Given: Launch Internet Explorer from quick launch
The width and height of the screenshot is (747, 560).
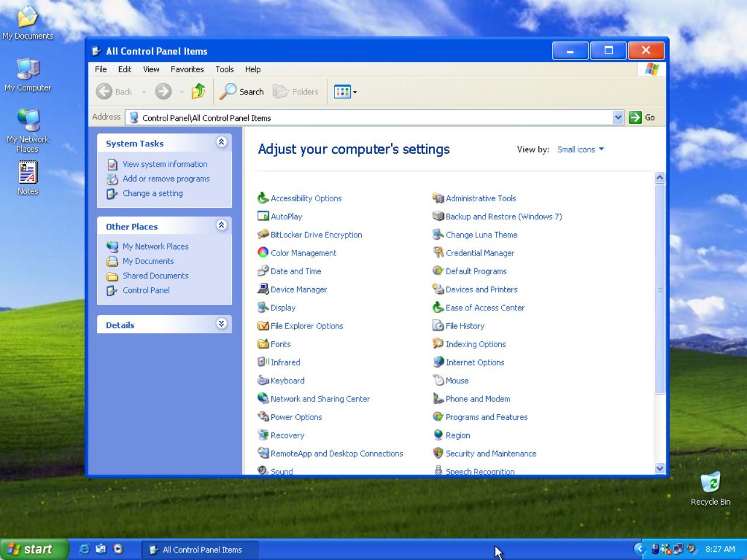Looking at the screenshot, I should [x=84, y=549].
